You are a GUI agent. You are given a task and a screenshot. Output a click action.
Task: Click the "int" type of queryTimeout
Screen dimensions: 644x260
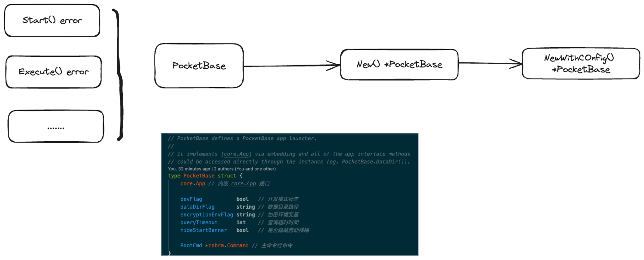[241, 222]
